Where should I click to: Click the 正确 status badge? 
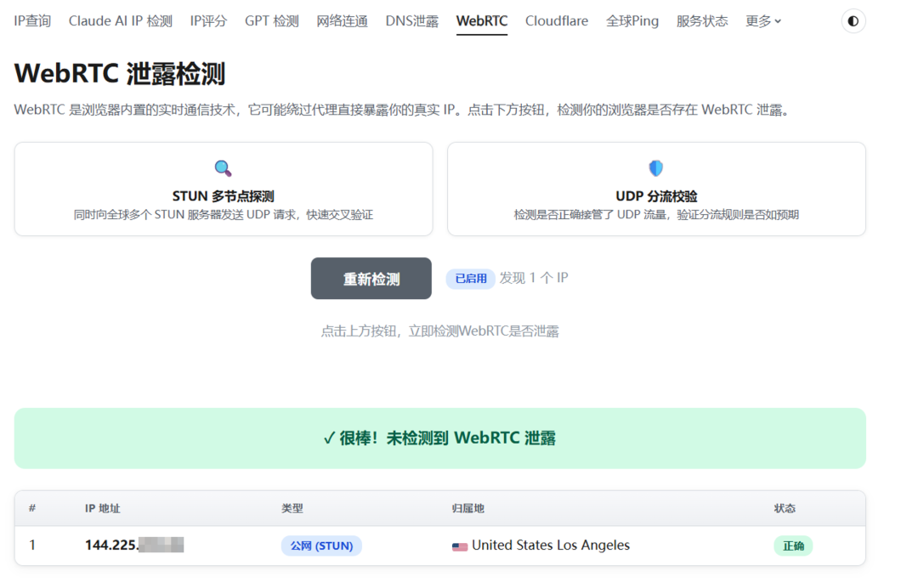point(793,546)
